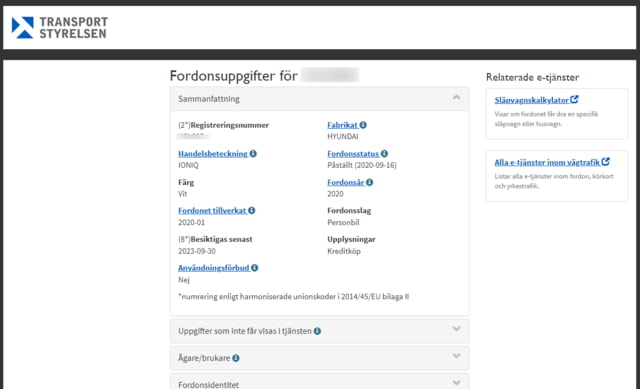Click the Färg label
The width and height of the screenshot is (640, 389).
coord(186,182)
